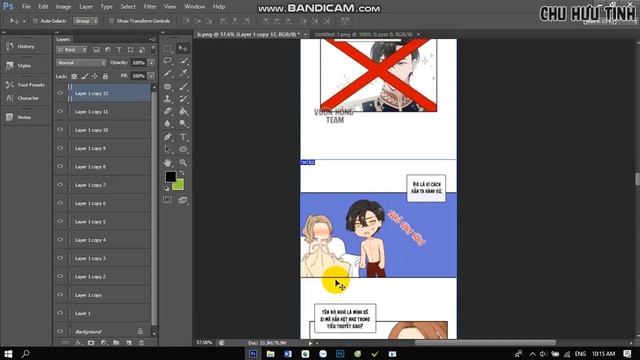Open the Normal blend mode dropdown

pyautogui.click(x=81, y=63)
